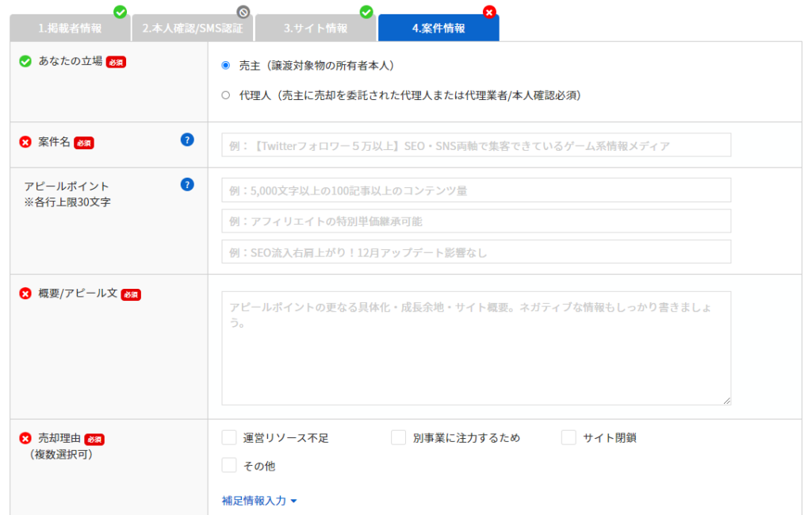Select 売主 radio button
The image size is (812, 515).
click(x=226, y=65)
